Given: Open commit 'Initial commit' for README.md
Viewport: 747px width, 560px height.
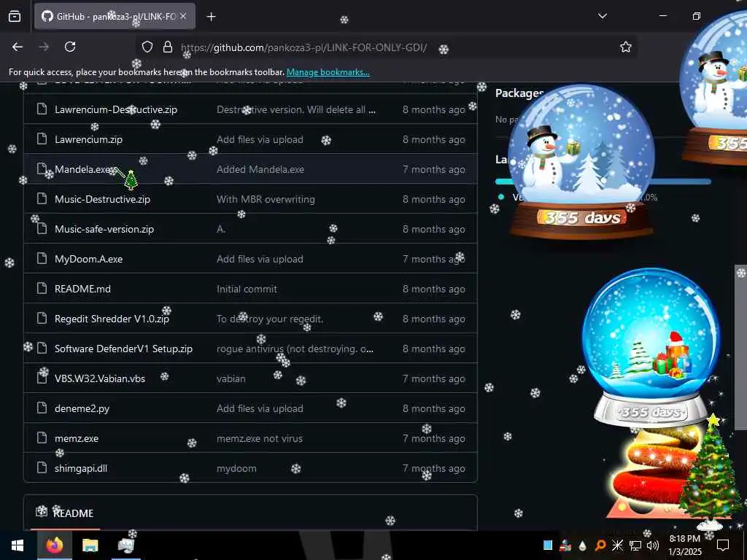Looking at the screenshot, I should (x=247, y=289).
